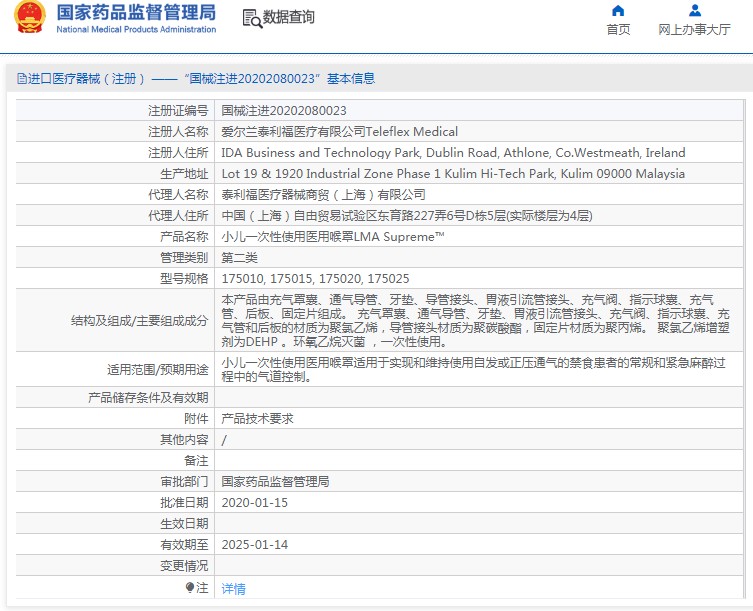The image size is (753, 611).
Task: Click the 注册人住所 label
Action: (x=178, y=153)
